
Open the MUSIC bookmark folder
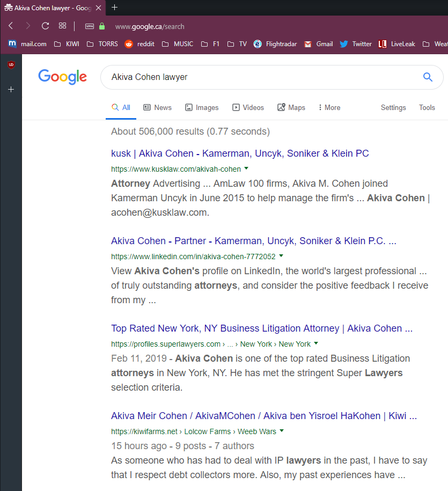(178, 44)
